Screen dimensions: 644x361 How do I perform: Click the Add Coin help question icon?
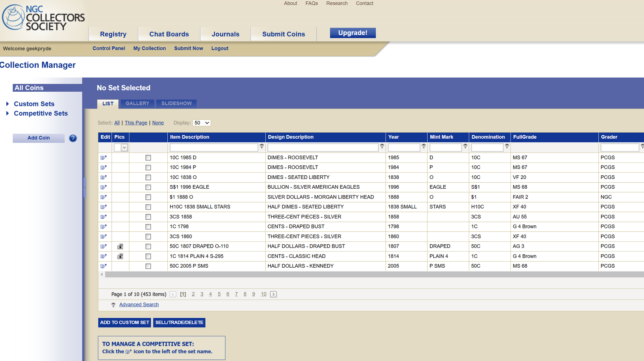coord(73,138)
